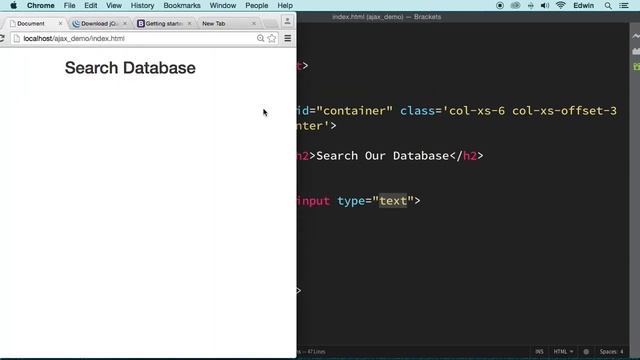Open the File menu
This screenshot has width=640, height=360.
(69, 5)
